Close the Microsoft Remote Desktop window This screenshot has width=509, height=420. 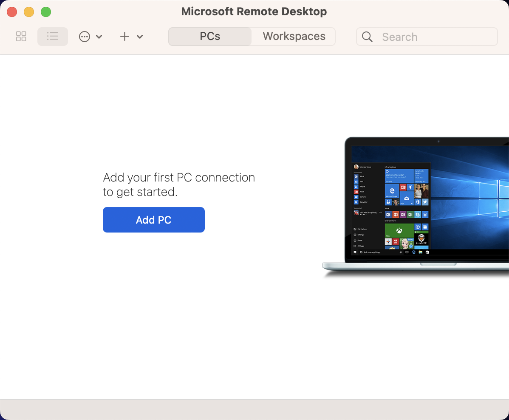12,12
